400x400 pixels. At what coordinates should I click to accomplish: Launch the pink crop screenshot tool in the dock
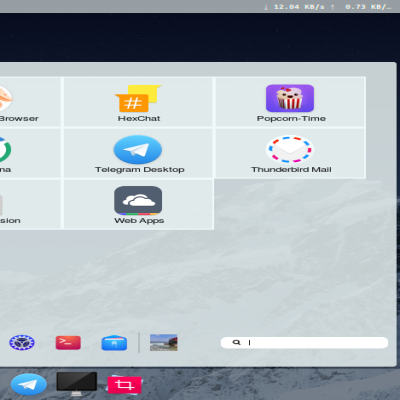[x=124, y=385]
